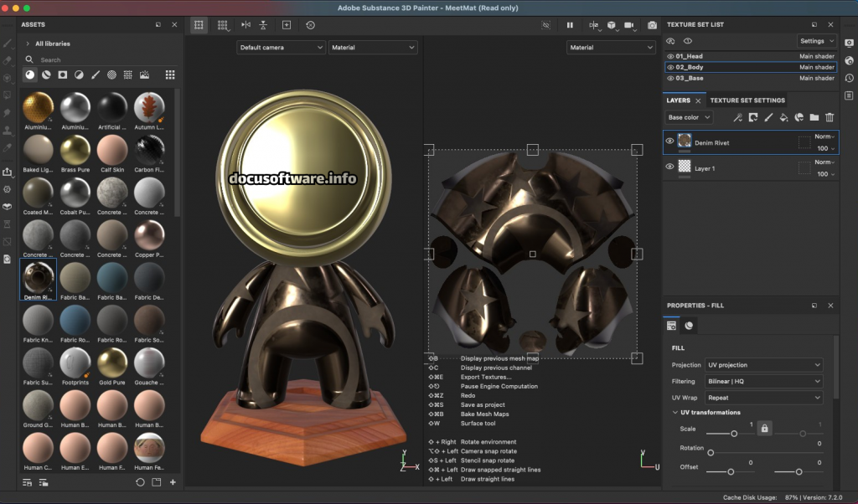Image resolution: width=858 pixels, height=504 pixels.
Task: Open the UV Wrap Repeat dropdown
Action: pyautogui.click(x=763, y=398)
